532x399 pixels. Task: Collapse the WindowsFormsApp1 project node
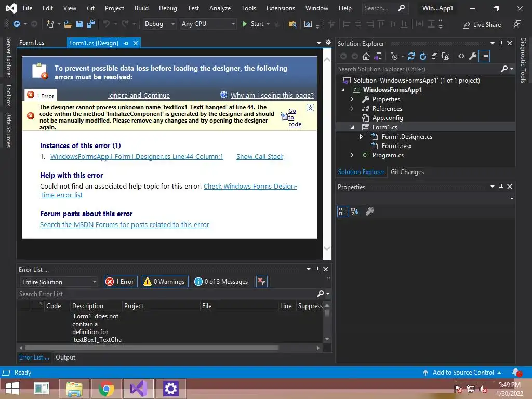coord(343,90)
